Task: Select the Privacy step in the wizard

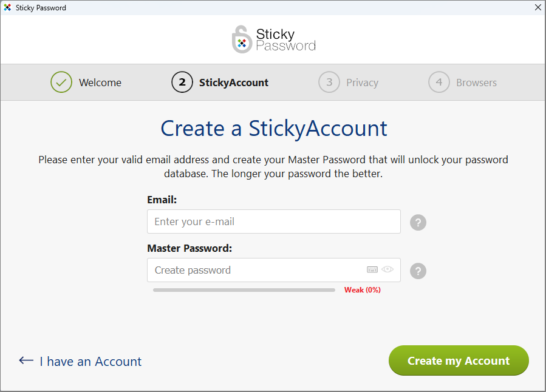Action: [349, 82]
